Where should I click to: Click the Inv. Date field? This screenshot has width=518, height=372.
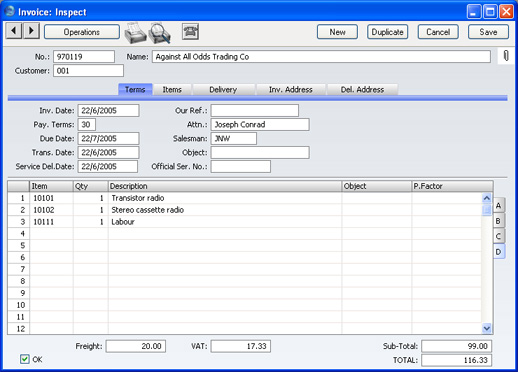point(108,111)
